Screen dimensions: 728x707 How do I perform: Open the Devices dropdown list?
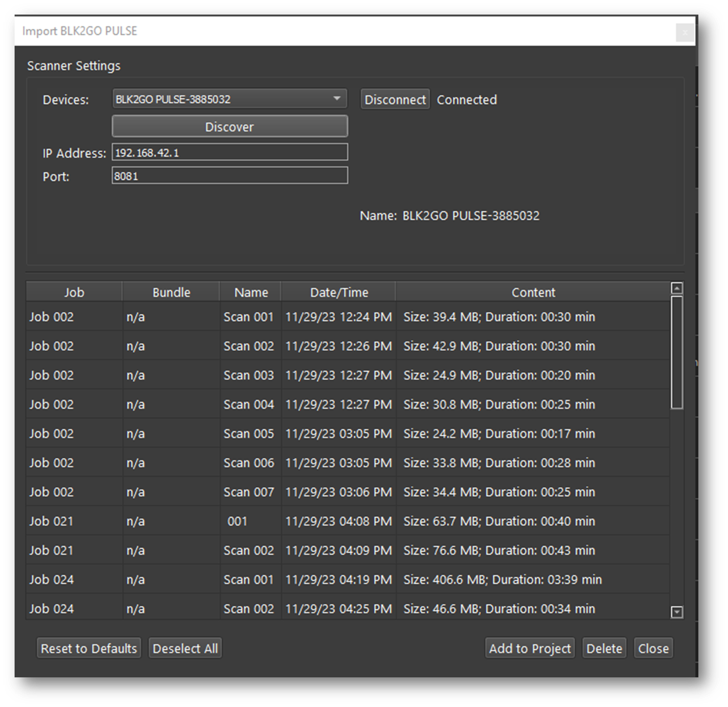[229, 99]
